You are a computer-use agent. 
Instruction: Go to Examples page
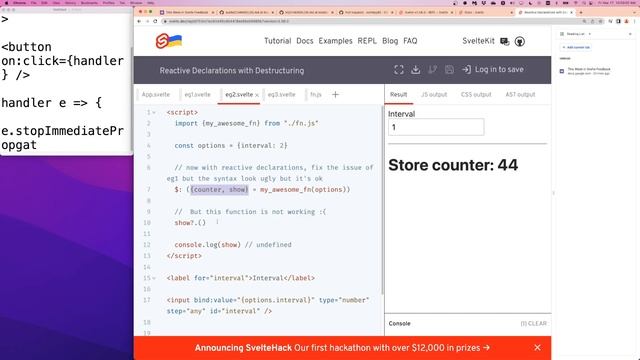click(x=335, y=41)
